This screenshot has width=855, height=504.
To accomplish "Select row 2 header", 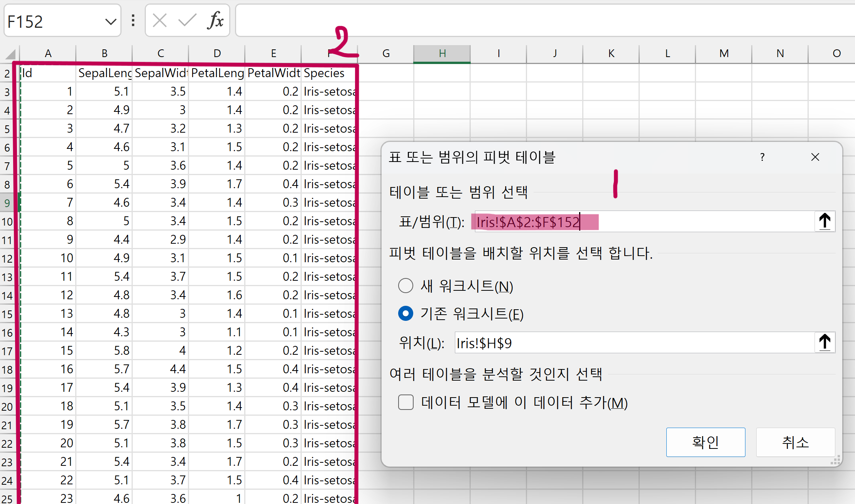I will pyautogui.click(x=7, y=73).
